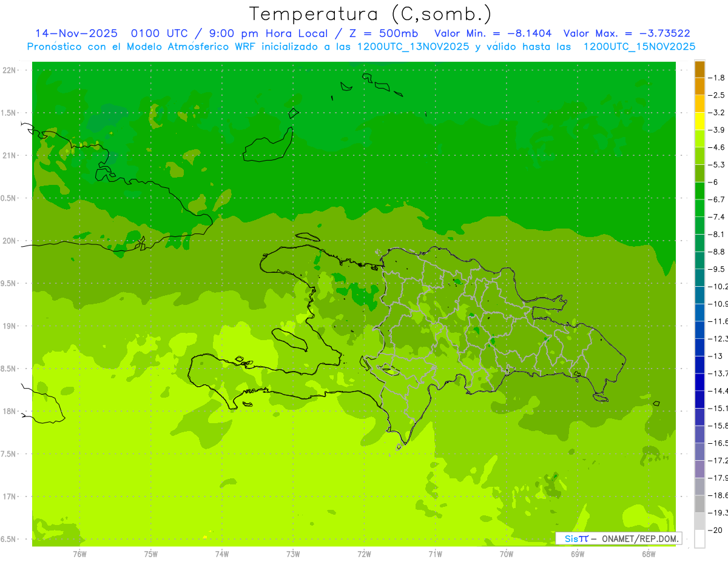Viewport: 728px width, 562px height.
Task: Click the '70W' longitude label
Action: click(506, 554)
